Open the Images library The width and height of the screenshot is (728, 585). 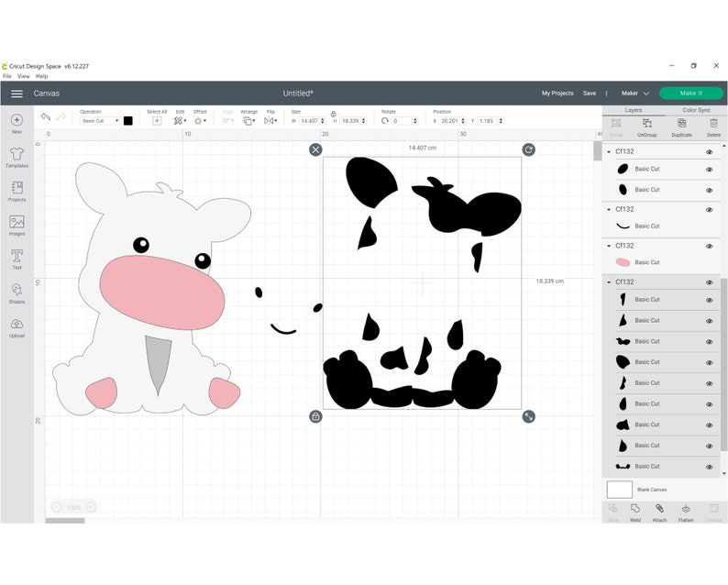pyautogui.click(x=17, y=222)
